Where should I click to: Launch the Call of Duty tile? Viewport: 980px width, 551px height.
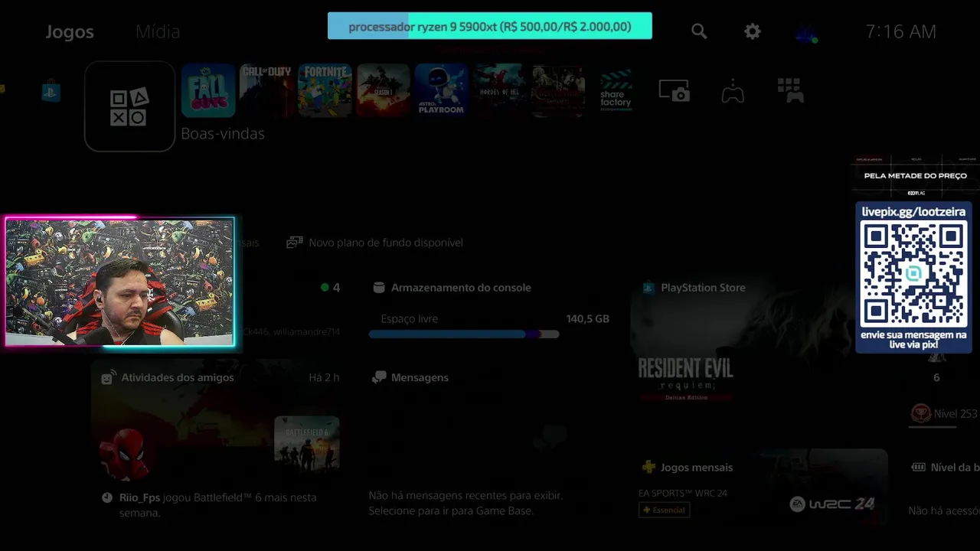(x=266, y=91)
